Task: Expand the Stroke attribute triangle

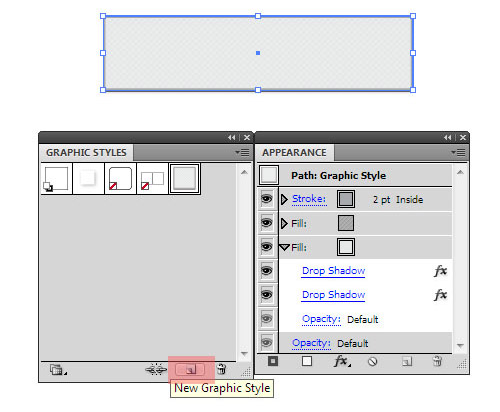Action: click(284, 199)
